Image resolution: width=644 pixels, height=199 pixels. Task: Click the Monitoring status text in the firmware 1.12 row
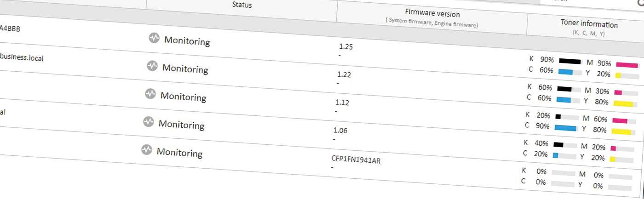[x=183, y=97]
